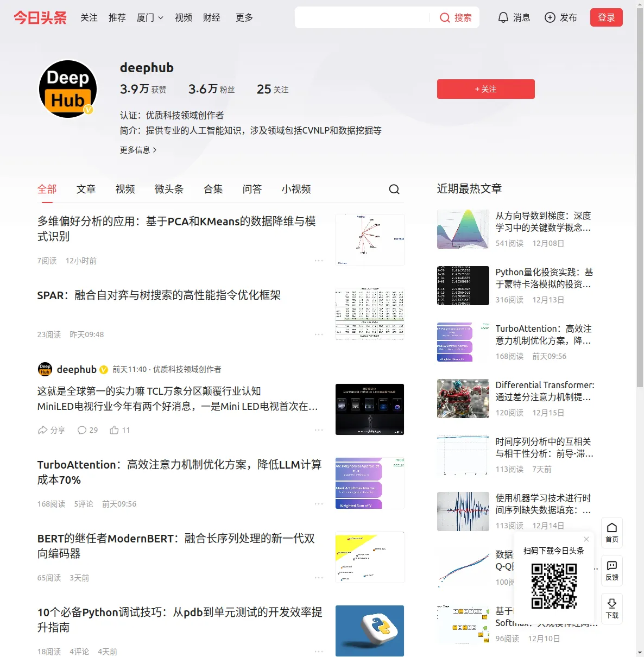Viewport: 644px width, 657px height.
Task: Open the TurboAttention article in the feed
Action: point(179,472)
